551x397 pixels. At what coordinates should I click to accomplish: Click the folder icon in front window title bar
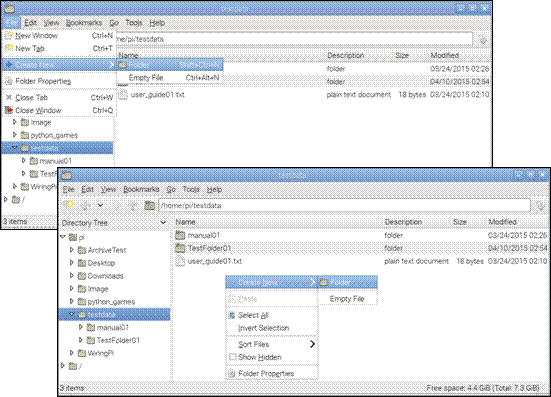(66, 175)
